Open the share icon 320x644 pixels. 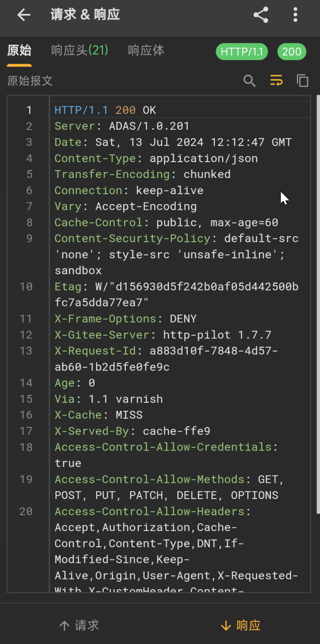(x=261, y=15)
